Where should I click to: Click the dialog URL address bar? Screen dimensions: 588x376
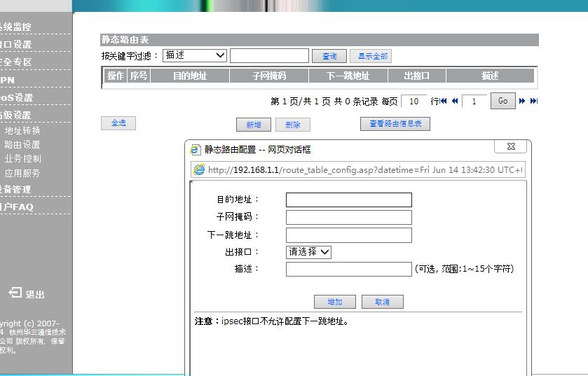pos(358,169)
